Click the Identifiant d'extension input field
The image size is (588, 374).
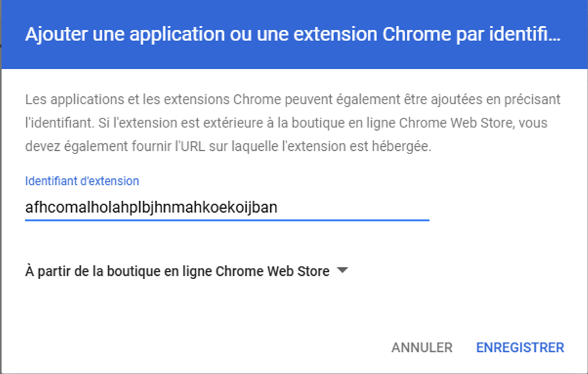[227, 207]
